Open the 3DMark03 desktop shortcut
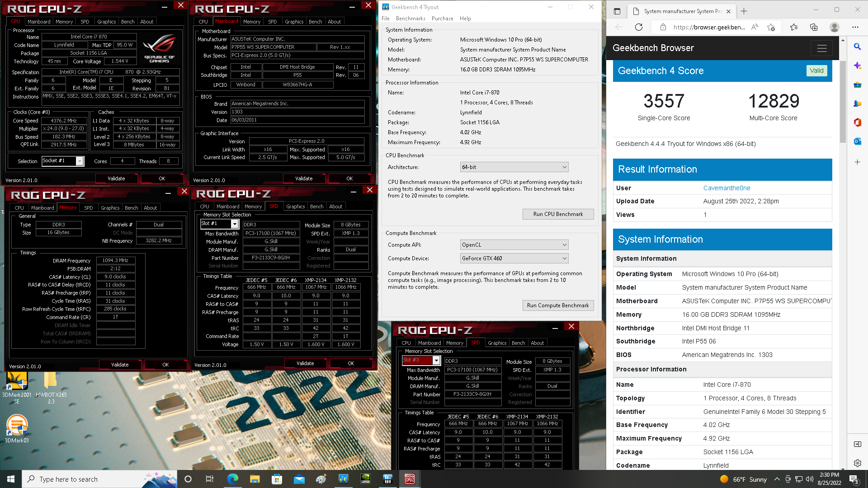Viewport: 868px width, 488px height. point(17,428)
